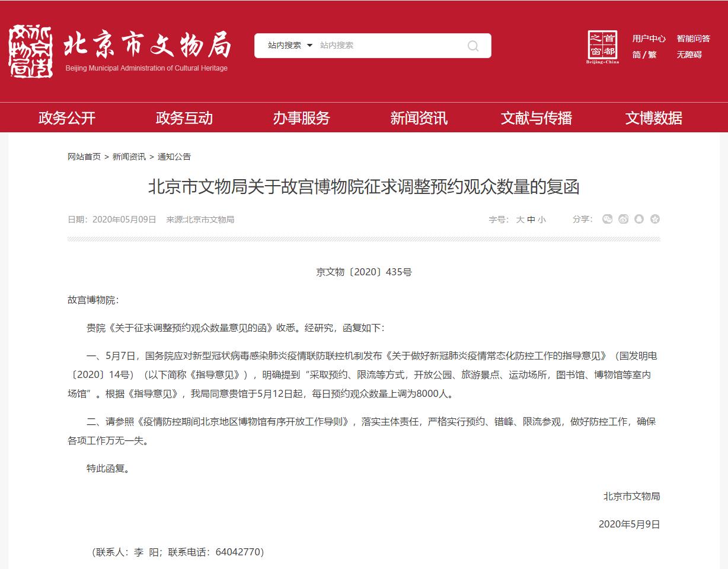Click breadcrumb 新闻资讯

tap(129, 157)
